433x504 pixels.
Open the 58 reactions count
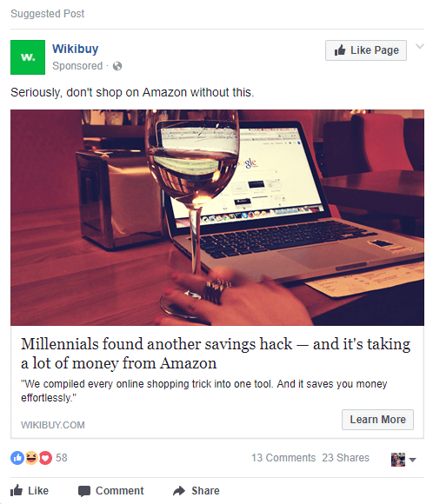[62, 458]
